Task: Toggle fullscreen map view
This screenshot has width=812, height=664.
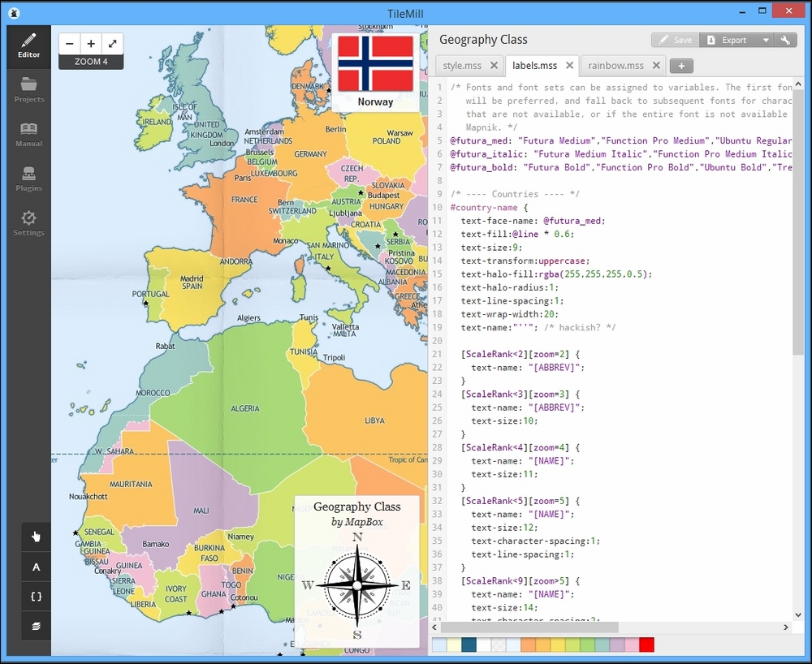Action: 112,44
